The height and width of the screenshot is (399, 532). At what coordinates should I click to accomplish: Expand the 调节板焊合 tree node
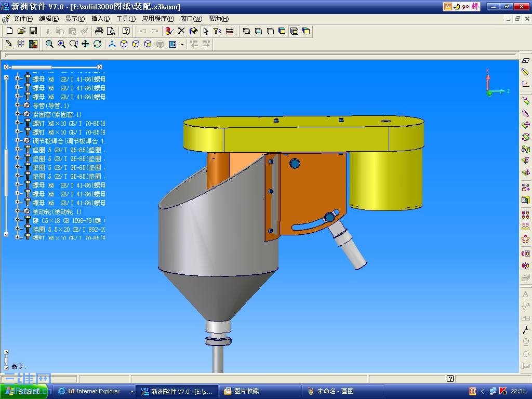tap(17, 141)
